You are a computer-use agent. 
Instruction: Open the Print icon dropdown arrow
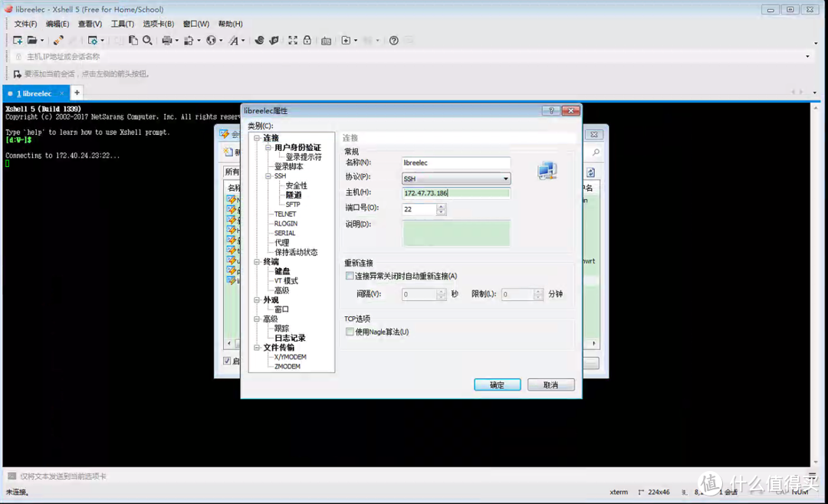(177, 41)
